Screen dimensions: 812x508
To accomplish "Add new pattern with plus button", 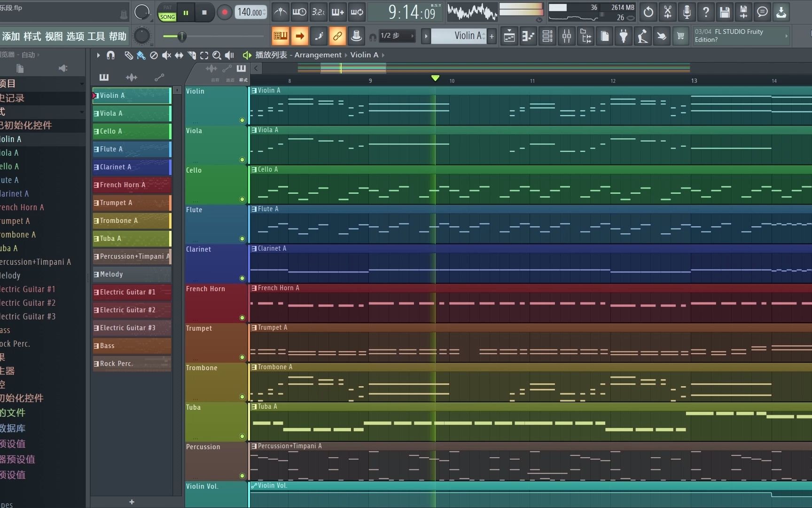I will point(132,502).
